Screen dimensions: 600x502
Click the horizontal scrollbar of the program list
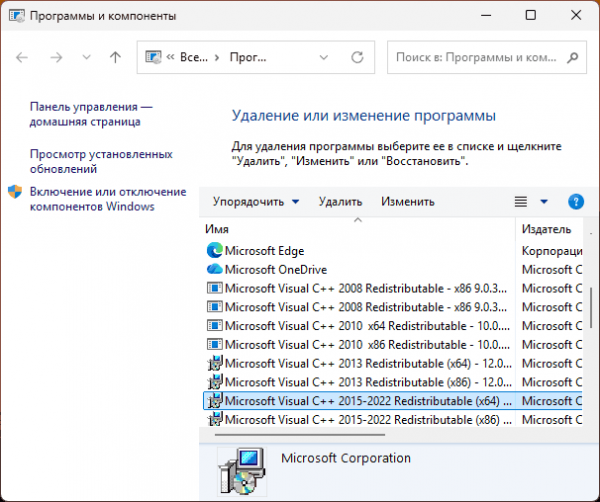point(300,435)
